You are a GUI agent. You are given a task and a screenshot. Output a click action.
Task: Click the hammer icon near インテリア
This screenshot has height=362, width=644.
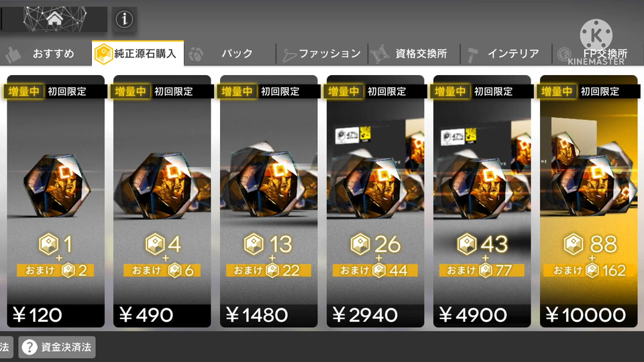[473, 54]
